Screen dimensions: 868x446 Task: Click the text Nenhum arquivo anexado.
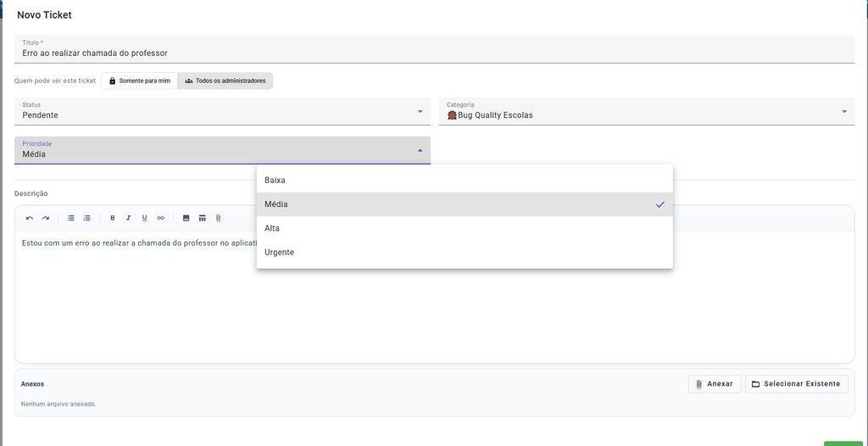(x=58, y=404)
